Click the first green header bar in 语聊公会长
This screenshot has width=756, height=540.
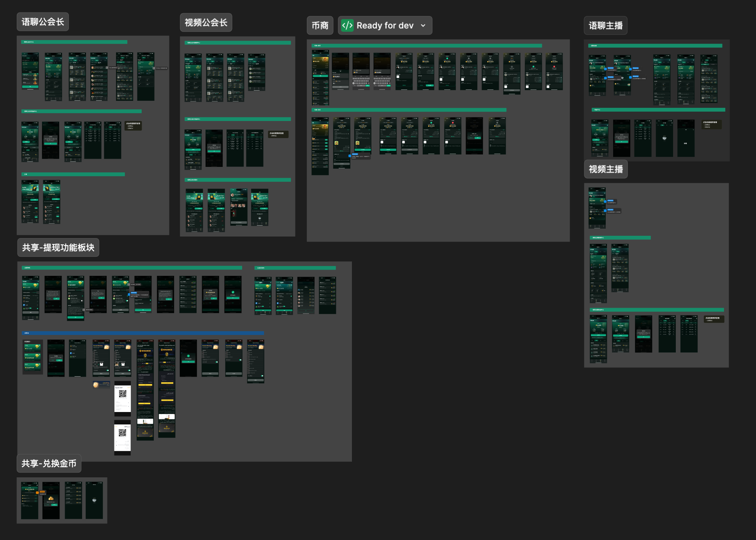[74, 42]
